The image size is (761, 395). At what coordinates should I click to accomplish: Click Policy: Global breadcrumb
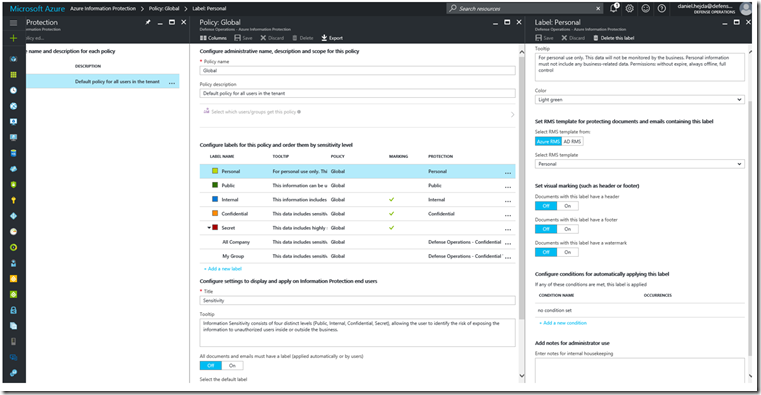[x=164, y=8]
